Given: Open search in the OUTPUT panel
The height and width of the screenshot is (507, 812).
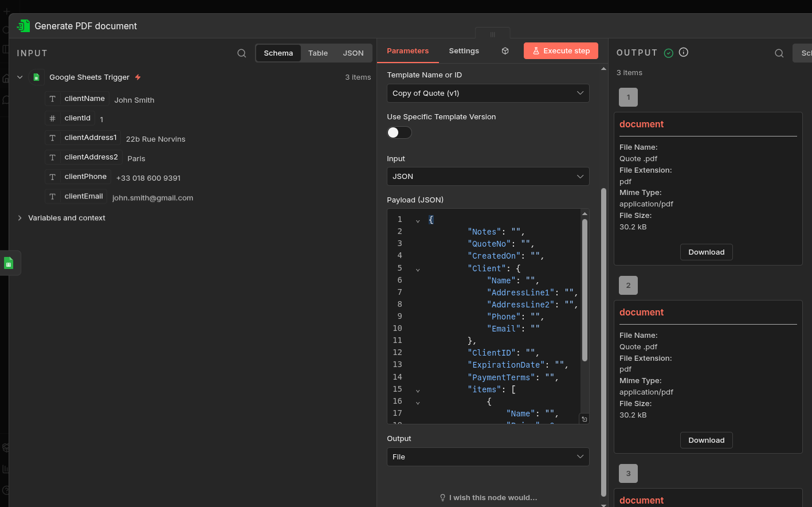Looking at the screenshot, I should tap(779, 53).
